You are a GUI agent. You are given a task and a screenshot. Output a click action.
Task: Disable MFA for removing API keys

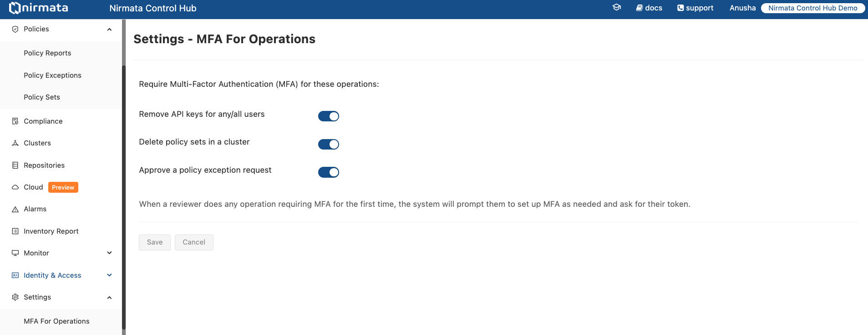click(x=329, y=116)
